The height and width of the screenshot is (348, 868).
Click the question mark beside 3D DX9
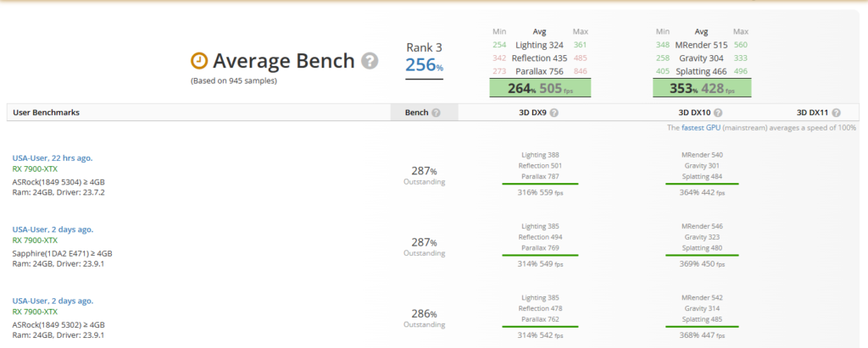554,113
